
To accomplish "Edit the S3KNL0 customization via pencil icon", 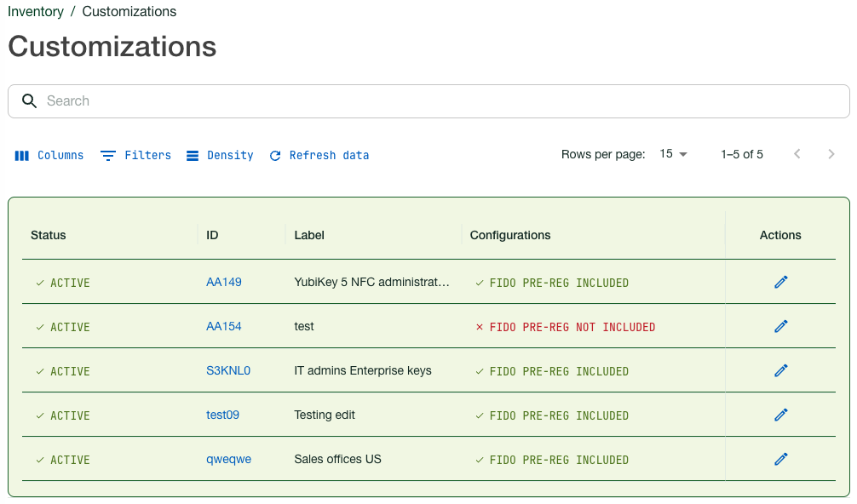I will [x=780, y=370].
